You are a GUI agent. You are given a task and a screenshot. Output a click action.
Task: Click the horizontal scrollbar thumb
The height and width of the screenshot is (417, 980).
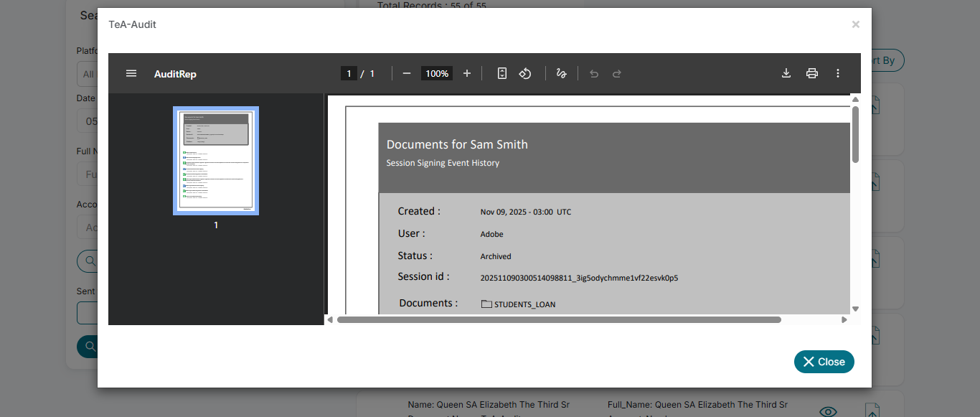[559, 319]
